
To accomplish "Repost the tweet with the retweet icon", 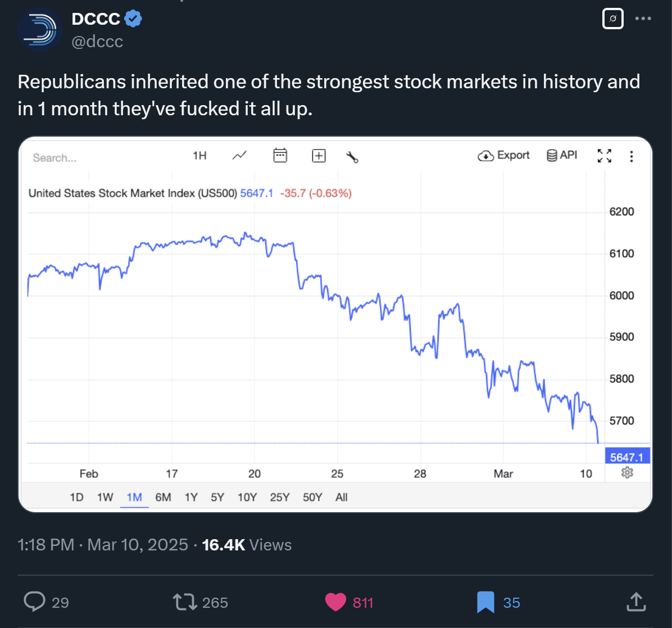I will [185, 602].
